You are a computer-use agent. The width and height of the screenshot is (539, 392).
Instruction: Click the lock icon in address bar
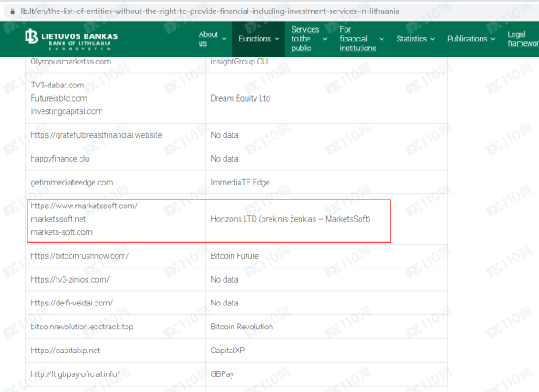click(12, 11)
